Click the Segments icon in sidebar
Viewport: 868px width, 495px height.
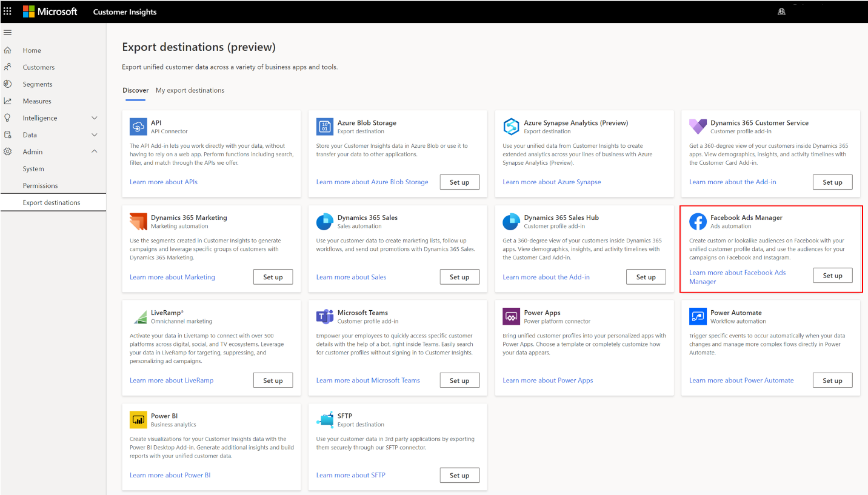(8, 84)
